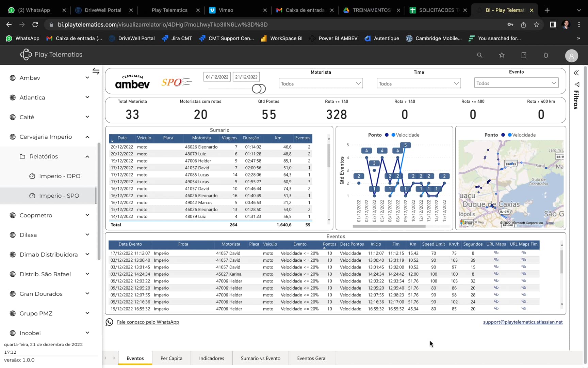588x368 pixels.
Task: Collapse the Filtros pane with double chevron
Action: point(576,73)
